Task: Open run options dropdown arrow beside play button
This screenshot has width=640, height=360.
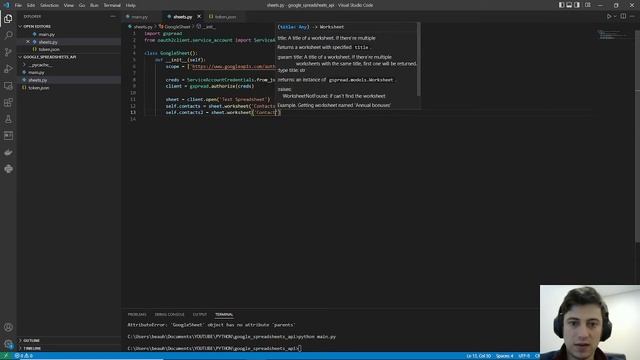Action: (x=615, y=17)
